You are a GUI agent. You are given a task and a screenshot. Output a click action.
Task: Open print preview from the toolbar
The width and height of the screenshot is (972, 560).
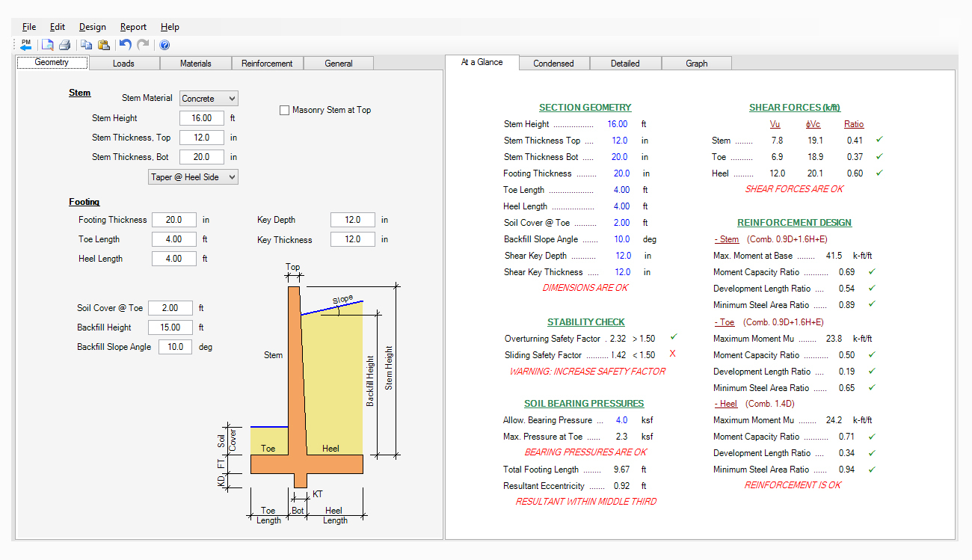[48, 45]
